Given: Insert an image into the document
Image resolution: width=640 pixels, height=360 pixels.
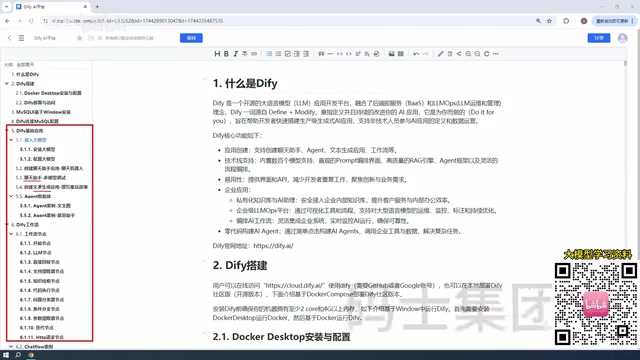Looking at the screenshot, I should click(x=391, y=54).
